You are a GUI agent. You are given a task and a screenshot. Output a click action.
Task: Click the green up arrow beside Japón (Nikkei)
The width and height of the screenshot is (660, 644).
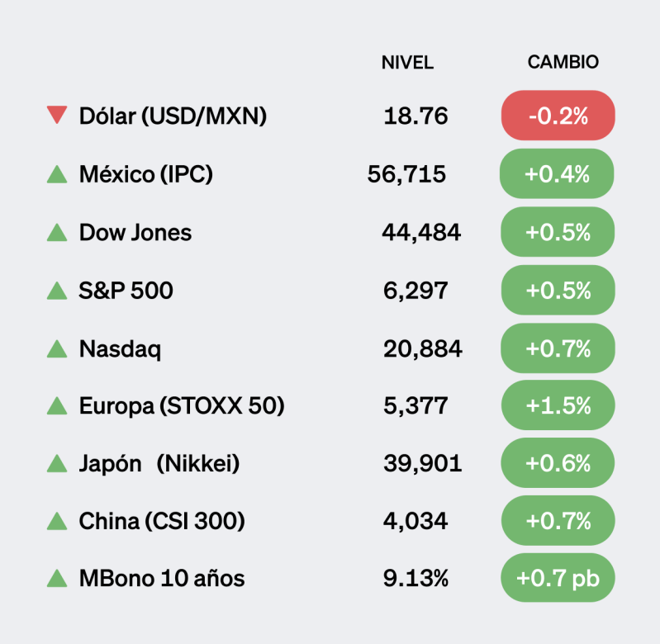pyautogui.click(x=57, y=464)
